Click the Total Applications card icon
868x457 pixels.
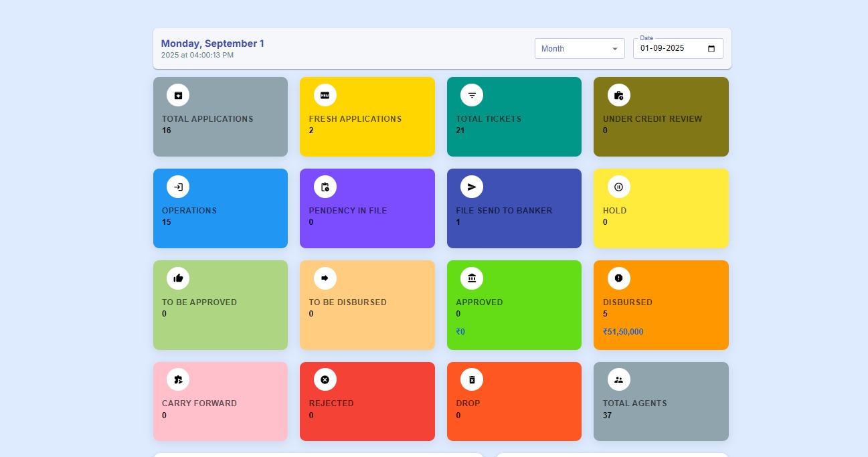click(x=178, y=95)
